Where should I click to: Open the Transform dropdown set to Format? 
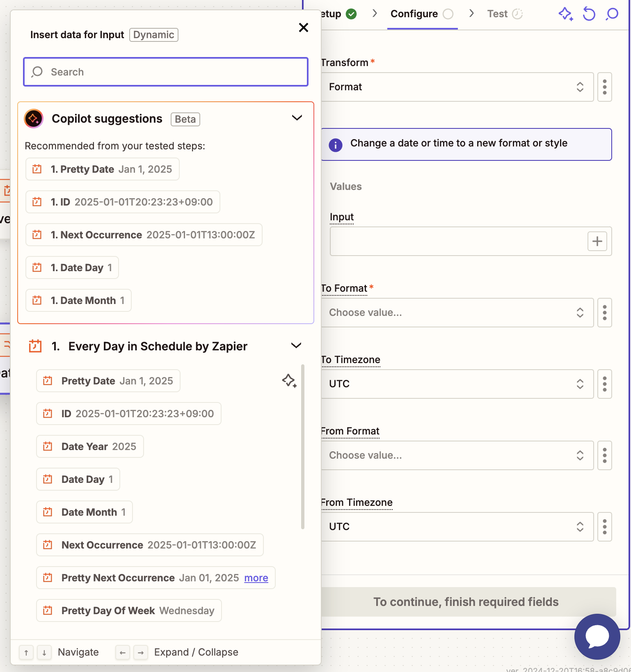[457, 87]
